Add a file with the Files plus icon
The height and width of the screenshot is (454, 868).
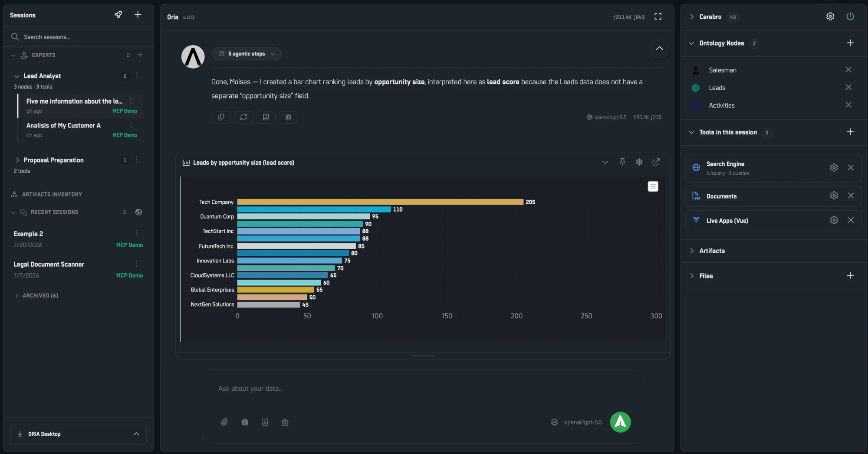[x=850, y=275]
